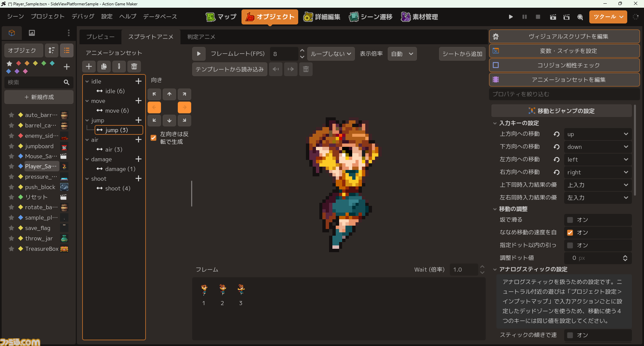Open the display scale dropdown set to 自動
Screen dimensions: 644x346
[x=402, y=54]
